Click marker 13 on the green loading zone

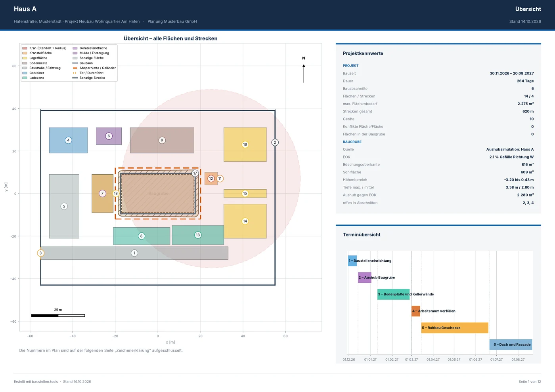(198, 235)
